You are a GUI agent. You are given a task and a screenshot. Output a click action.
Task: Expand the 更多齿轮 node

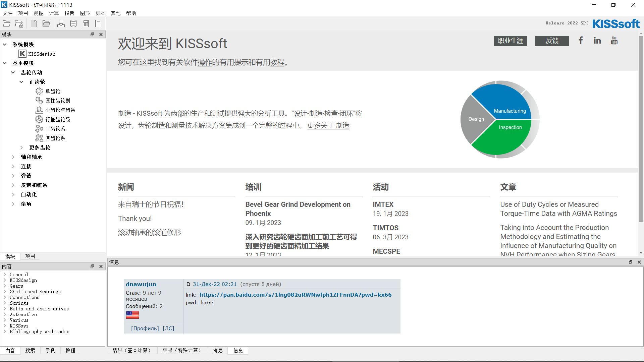[x=21, y=147]
